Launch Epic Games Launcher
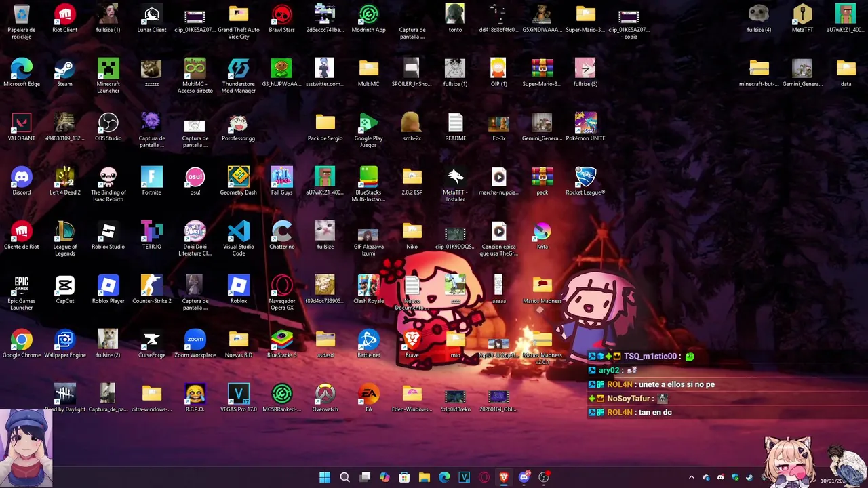This screenshot has height=488, width=868. tap(22, 293)
